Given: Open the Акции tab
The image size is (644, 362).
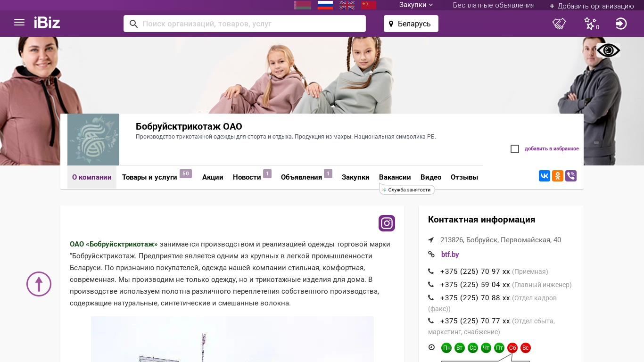Looking at the screenshot, I should pyautogui.click(x=213, y=177).
